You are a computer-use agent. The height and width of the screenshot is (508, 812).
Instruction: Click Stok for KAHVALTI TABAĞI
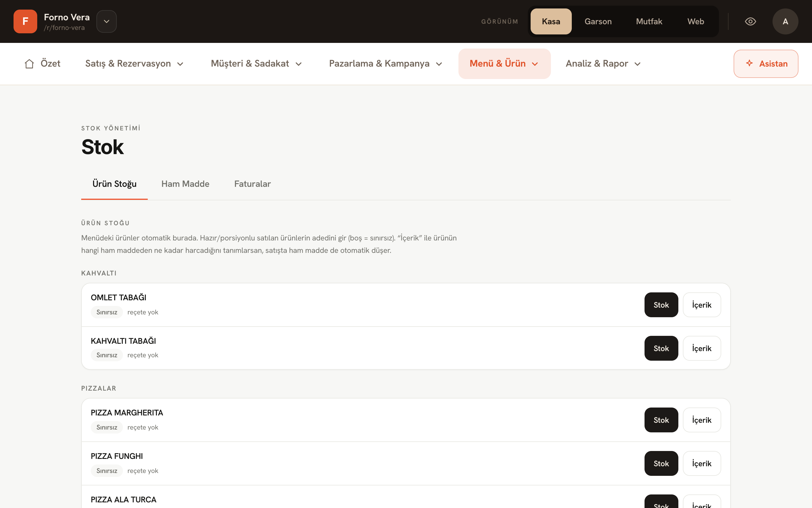click(x=661, y=348)
